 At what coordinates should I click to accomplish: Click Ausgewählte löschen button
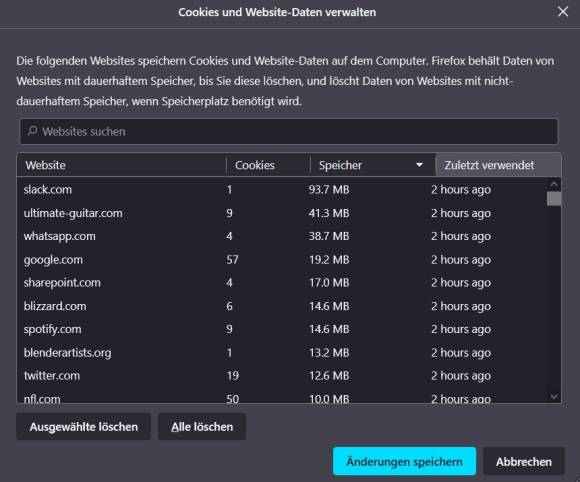pos(84,427)
